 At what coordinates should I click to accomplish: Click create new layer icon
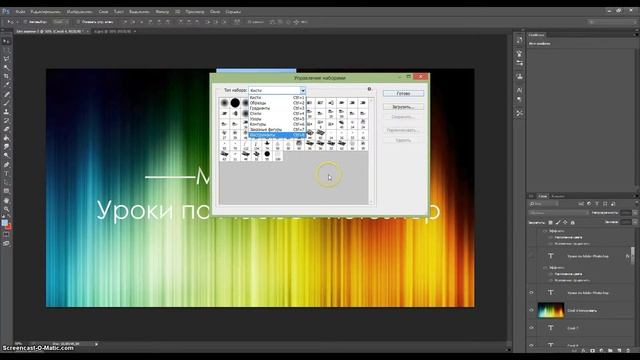(619, 350)
